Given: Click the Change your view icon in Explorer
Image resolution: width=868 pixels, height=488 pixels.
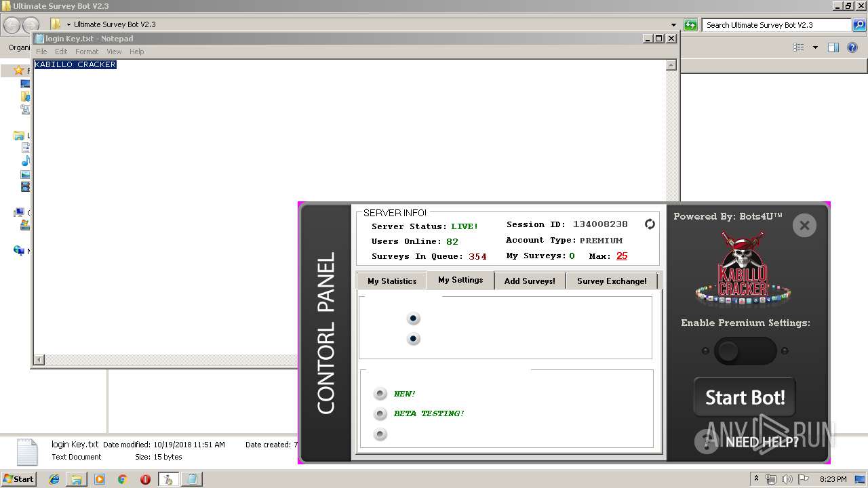Looking at the screenshot, I should pyautogui.click(x=799, y=47).
